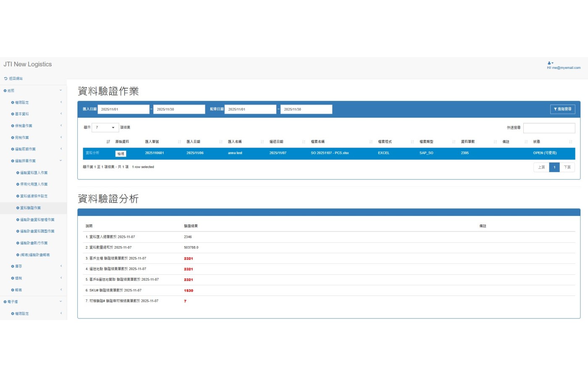Click the sort icon on 匯入單號 column
The height and width of the screenshot is (378, 588).
[x=179, y=142]
